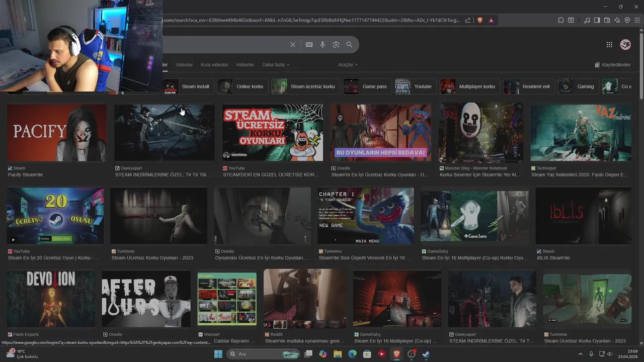Open the Google apps grid
This screenshot has height=362, width=644.
click(x=609, y=45)
